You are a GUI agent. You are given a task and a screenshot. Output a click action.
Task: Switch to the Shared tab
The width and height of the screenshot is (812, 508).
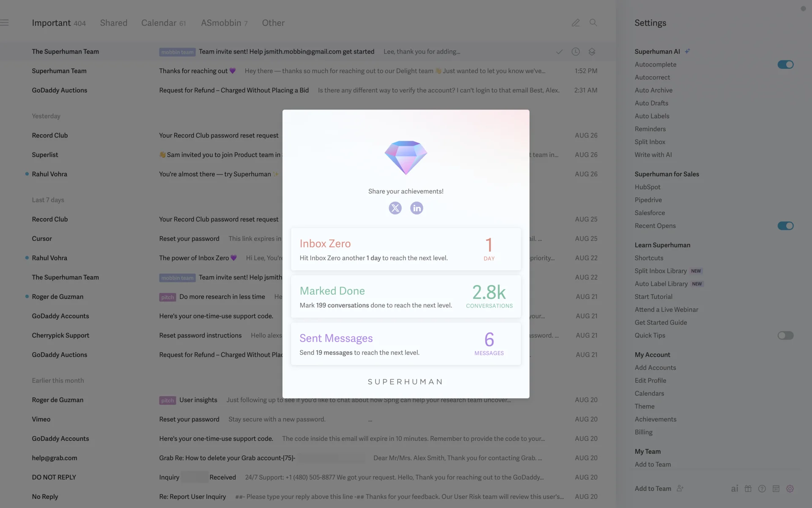point(113,23)
